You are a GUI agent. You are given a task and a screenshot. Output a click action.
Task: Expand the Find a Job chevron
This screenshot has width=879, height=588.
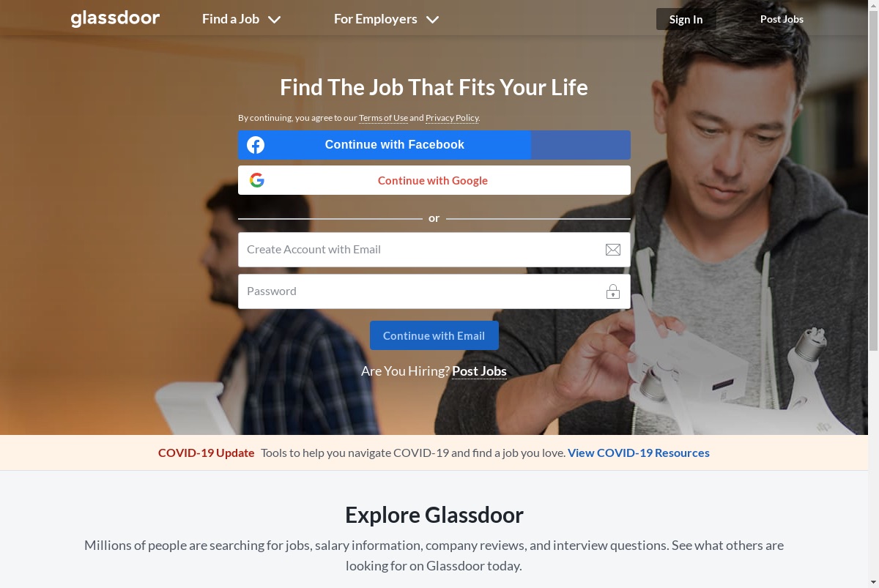tap(274, 20)
